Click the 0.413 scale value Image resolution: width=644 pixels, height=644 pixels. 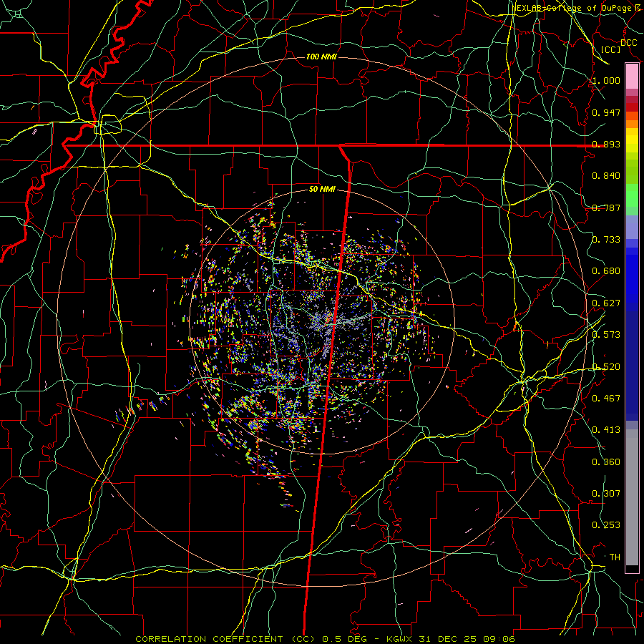(606, 430)
